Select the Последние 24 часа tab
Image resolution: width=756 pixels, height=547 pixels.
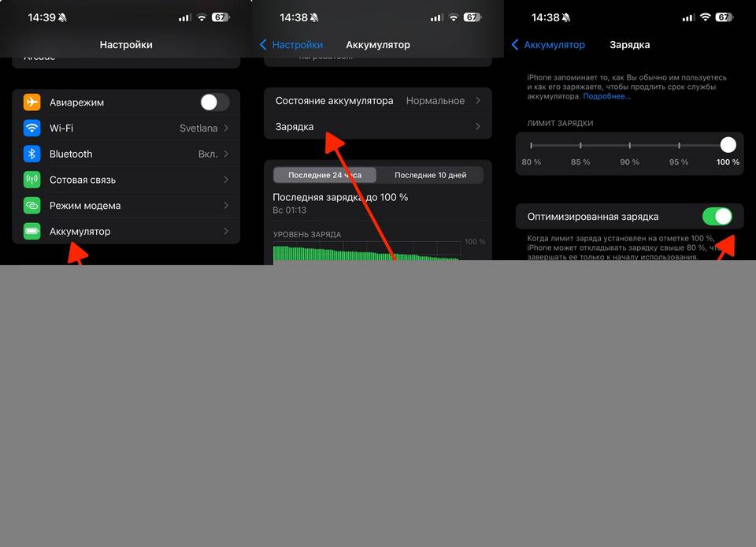[324, 175]
